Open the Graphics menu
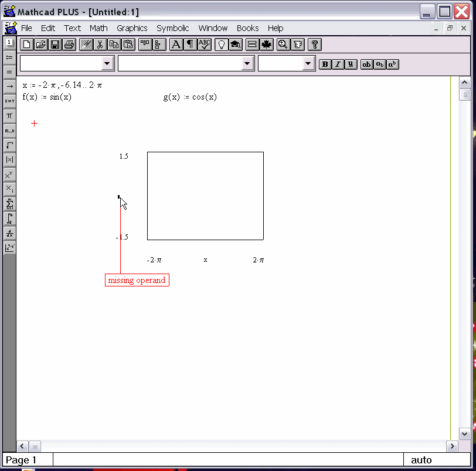476x471 pixels. 132,28
